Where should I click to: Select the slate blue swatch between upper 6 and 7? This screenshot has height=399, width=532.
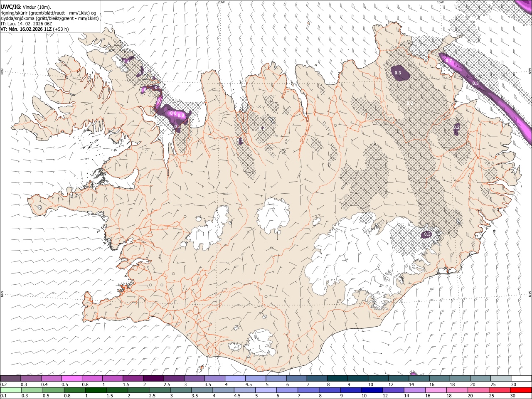[296, 379]
